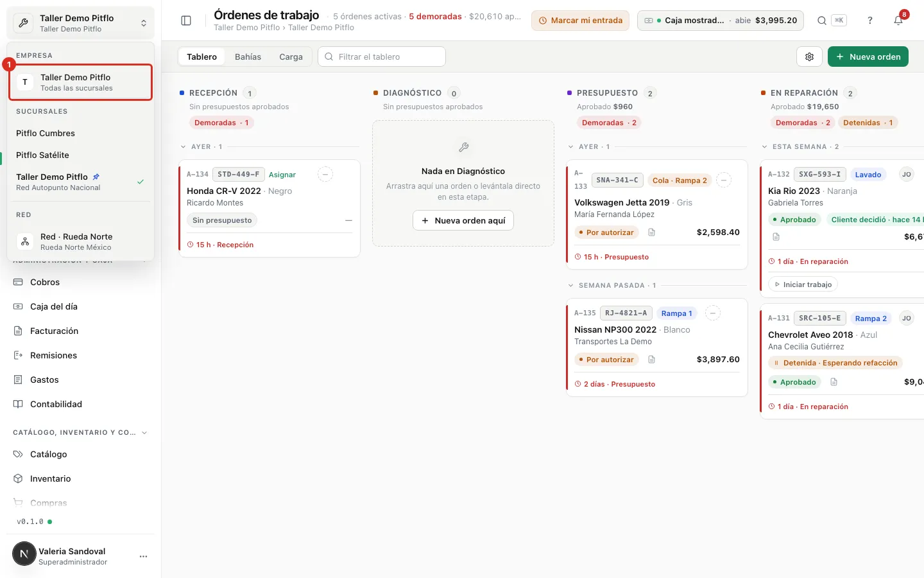The height and width of the screenshot is (578, 924).
Task: Click the JO avatar on Kia Rio card
Action: (x=906, y=174)
